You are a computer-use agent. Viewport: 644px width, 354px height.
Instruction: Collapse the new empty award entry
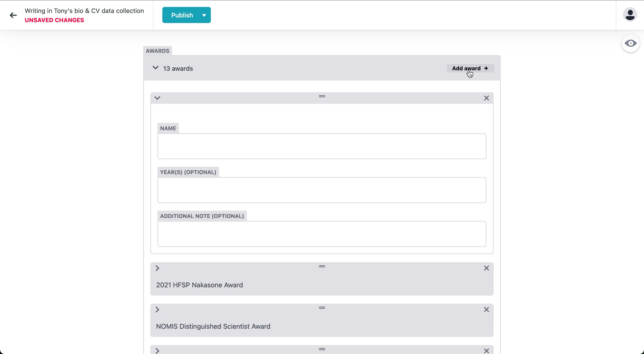(x=158, y=97)
